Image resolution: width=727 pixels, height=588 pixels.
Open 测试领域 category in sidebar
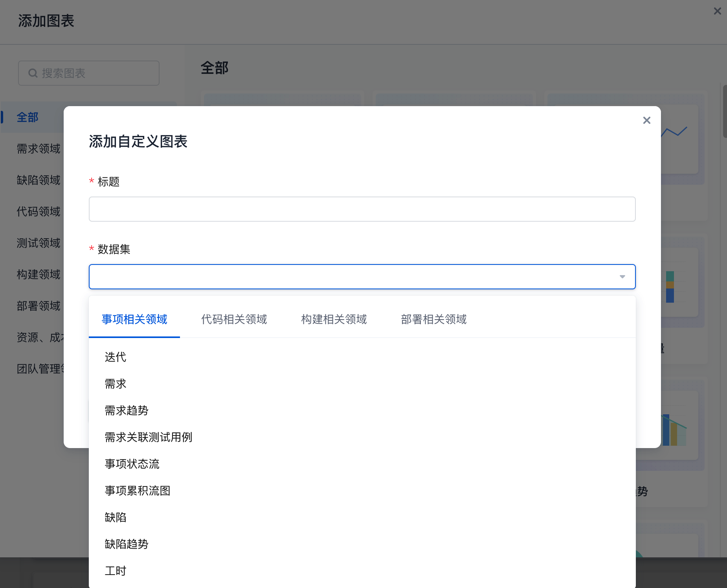(39, 243)
